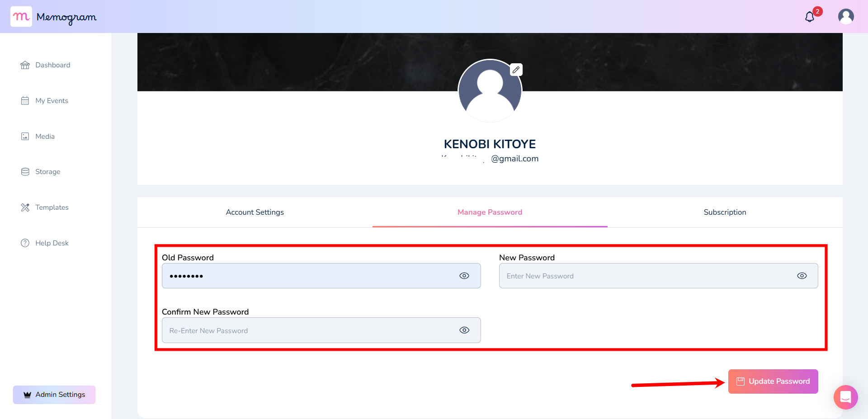Open Templates in sidebar
This screenshot has width=868, height=419.
52,207
